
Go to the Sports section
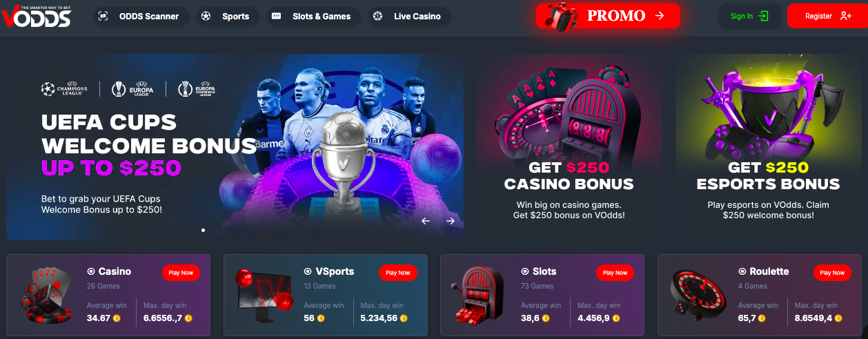point(227,16)
